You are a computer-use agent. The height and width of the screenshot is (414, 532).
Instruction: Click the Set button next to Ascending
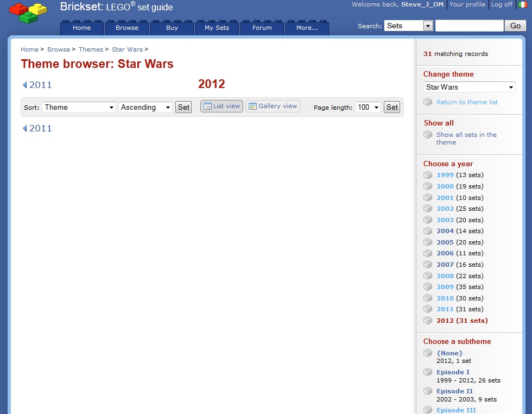[183, 108]
